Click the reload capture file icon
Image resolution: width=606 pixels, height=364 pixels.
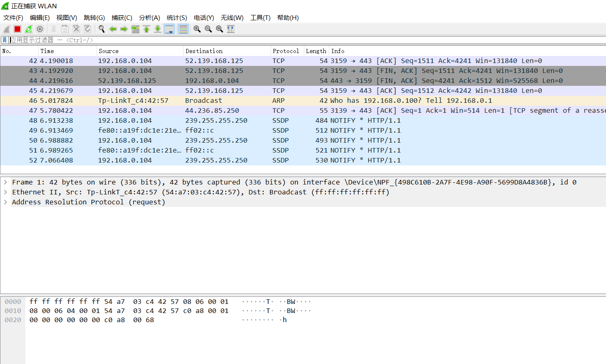(x=88, y=29)
